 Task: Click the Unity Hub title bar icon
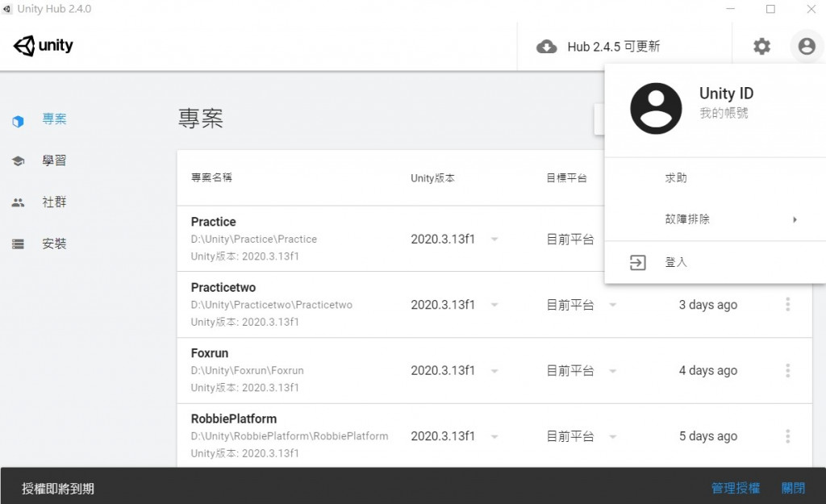pyautogui.click(x=6, y=9)
